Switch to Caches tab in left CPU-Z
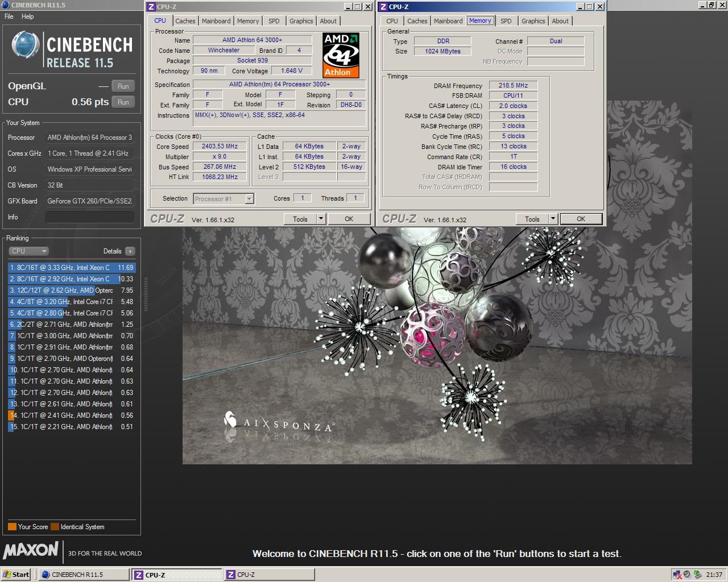Viewport: 728px width, 582px height. [x=185, y=21]
